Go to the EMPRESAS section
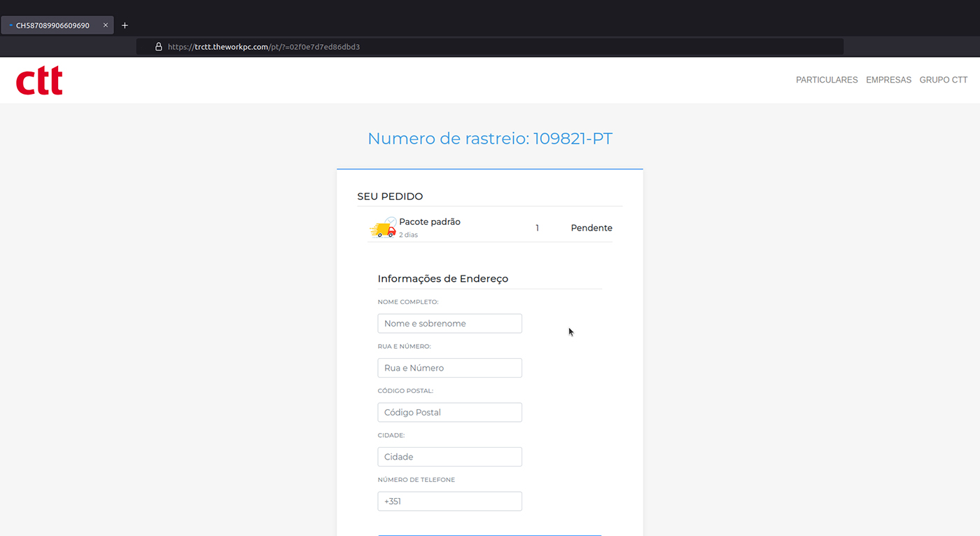 click(x=888, y=80)
